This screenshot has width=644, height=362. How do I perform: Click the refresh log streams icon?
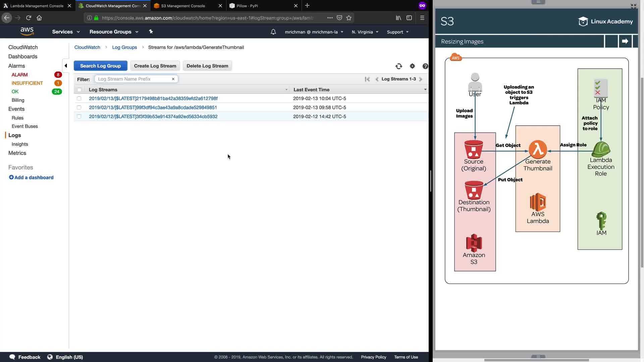pyautogui.click(x=398, y=66)
